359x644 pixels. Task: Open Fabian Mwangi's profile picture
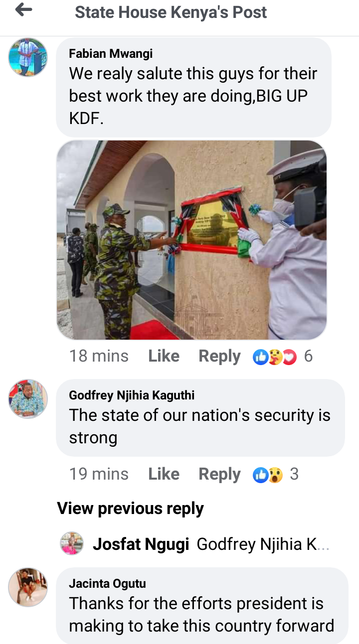point(28,57)
